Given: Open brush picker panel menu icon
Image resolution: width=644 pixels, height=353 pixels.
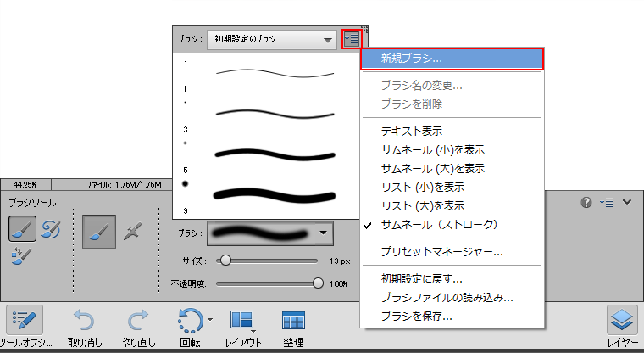Looking at the screenshot, I should pyautogui.click(x=352, y=39).
